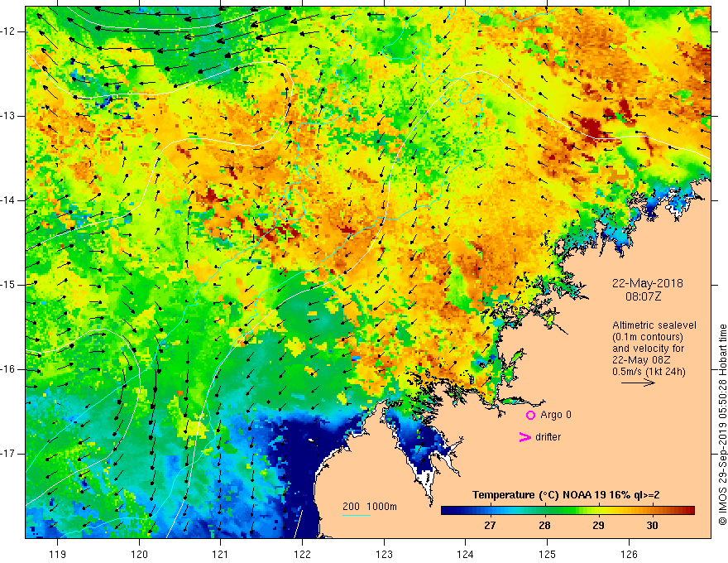Click the 28 colorbar tick label
This screenshot has width=728, height=563.
pyautogui.click(x=544, y=526)
